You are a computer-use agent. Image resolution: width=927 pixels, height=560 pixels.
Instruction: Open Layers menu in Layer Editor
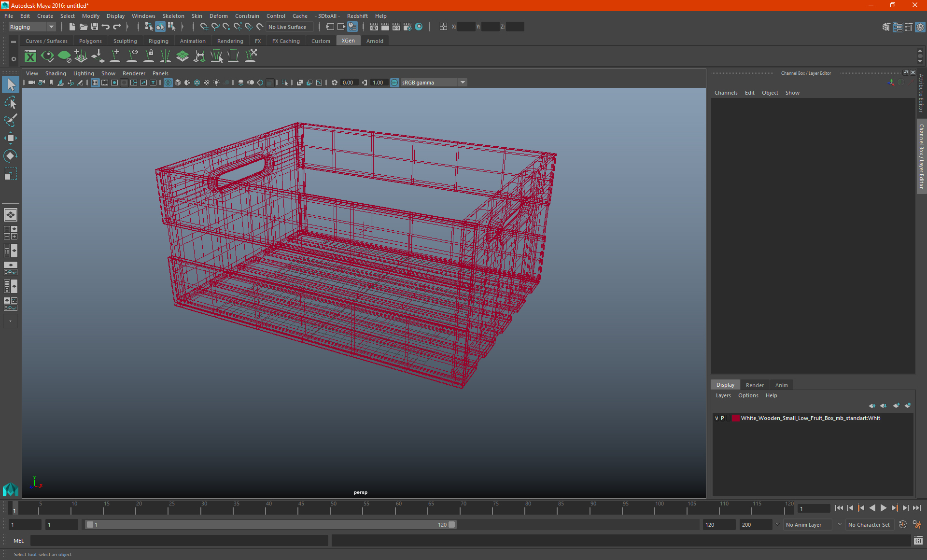[723, 395]
